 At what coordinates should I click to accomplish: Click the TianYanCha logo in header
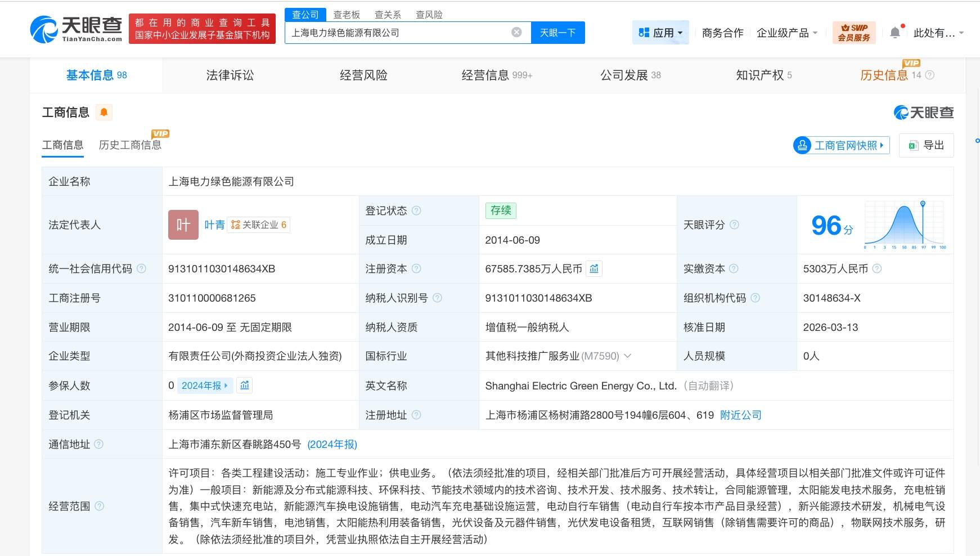77,29
